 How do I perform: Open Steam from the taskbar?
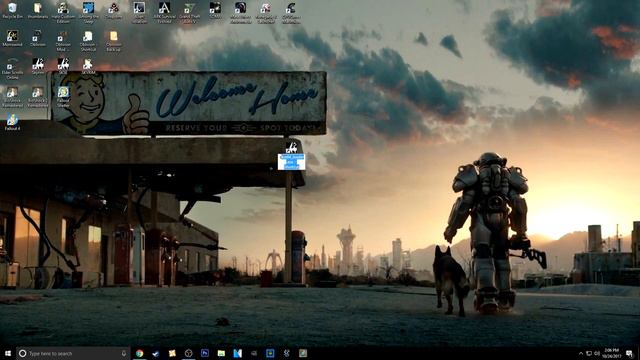(156, 353)
